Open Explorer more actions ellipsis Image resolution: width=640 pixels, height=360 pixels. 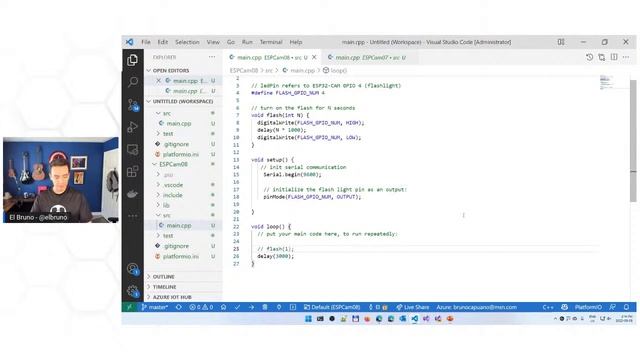[x=212, y=57]
